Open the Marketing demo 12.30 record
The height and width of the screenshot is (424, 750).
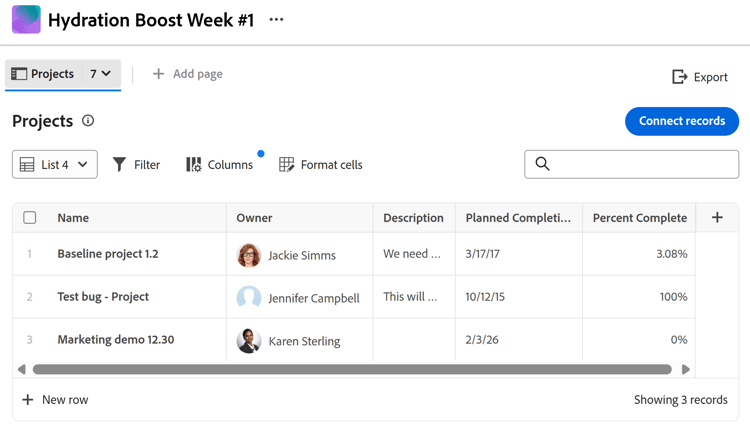pyautogui.click(x=116, y=340)
